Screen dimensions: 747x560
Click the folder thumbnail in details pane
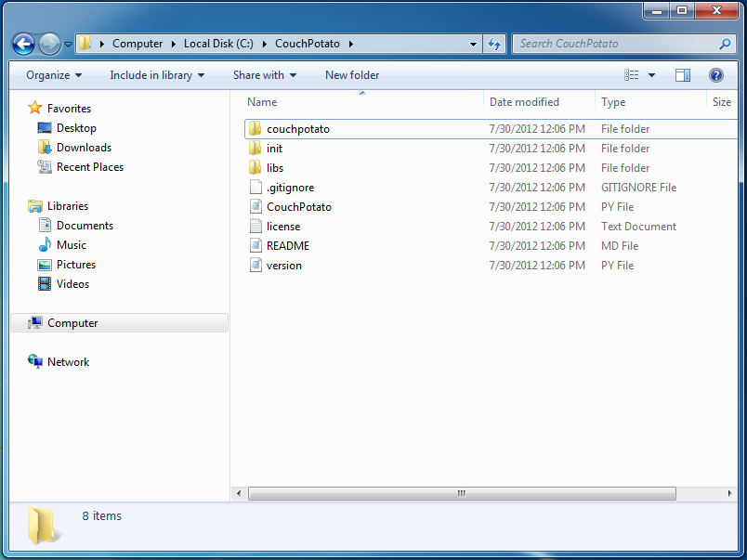click(44, 526)
